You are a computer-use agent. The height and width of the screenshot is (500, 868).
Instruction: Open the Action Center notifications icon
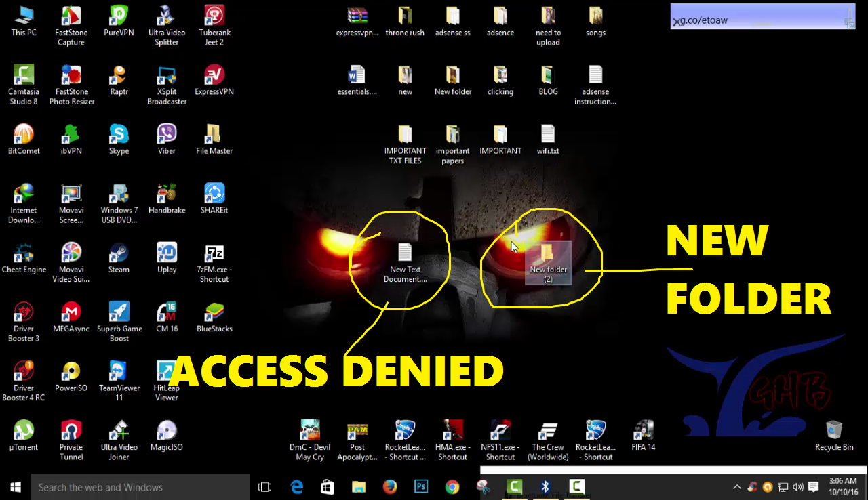813,486
